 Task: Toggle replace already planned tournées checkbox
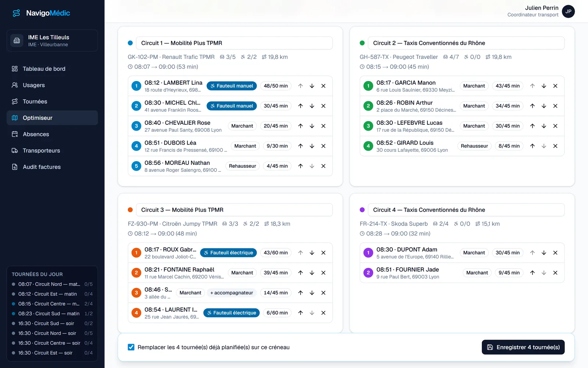coord(131,347)
